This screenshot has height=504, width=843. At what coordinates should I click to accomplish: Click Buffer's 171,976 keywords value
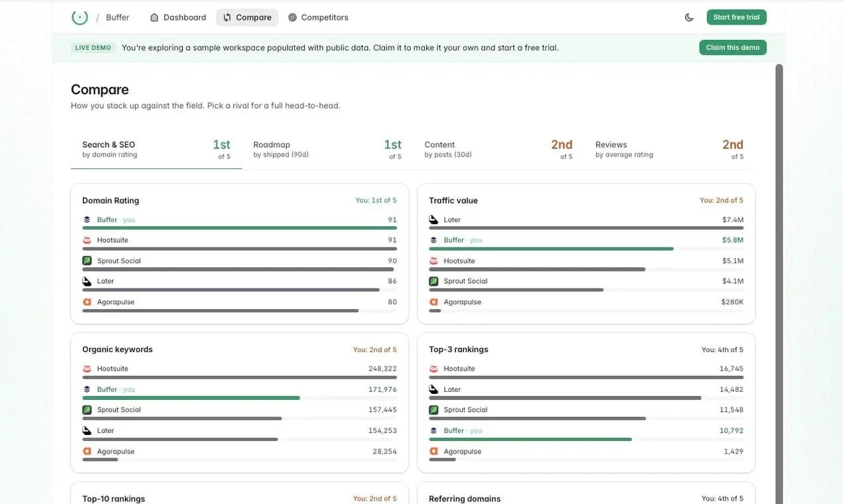pyautogui.click(x=382, y=389)
